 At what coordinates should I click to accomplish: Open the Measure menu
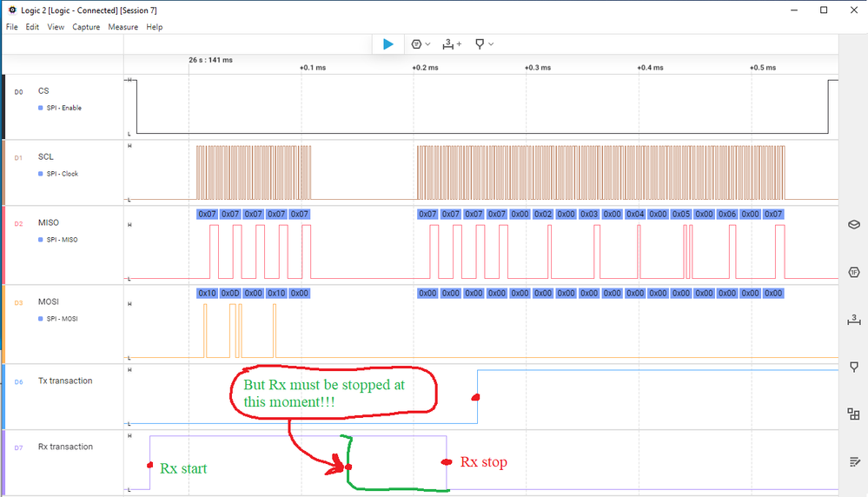click(123, 27)
